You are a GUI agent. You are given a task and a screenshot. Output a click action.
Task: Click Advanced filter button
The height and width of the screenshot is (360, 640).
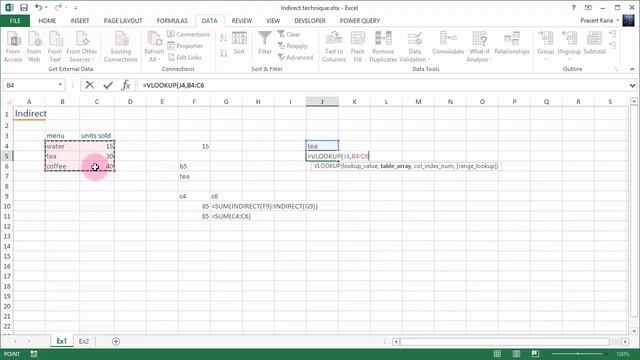[295, 57]
